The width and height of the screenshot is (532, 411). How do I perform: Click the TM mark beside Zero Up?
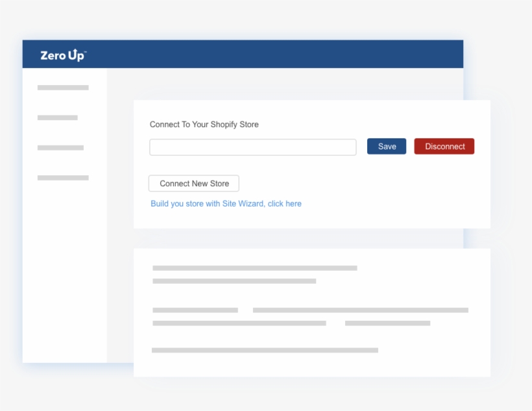tap(84, 51)
